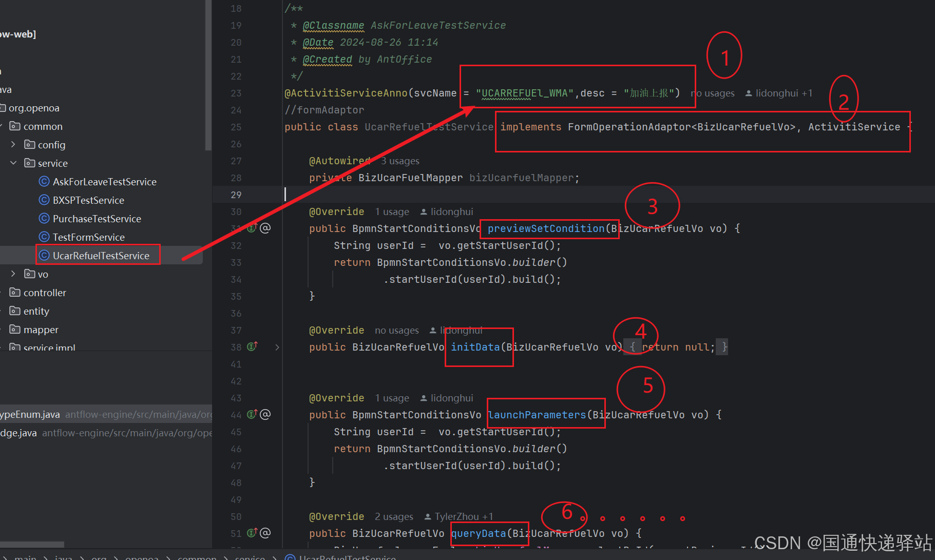Select UcarRefuelTestService in the project tree
This screenshot has width=935, height=560.
tap(101, 256)
